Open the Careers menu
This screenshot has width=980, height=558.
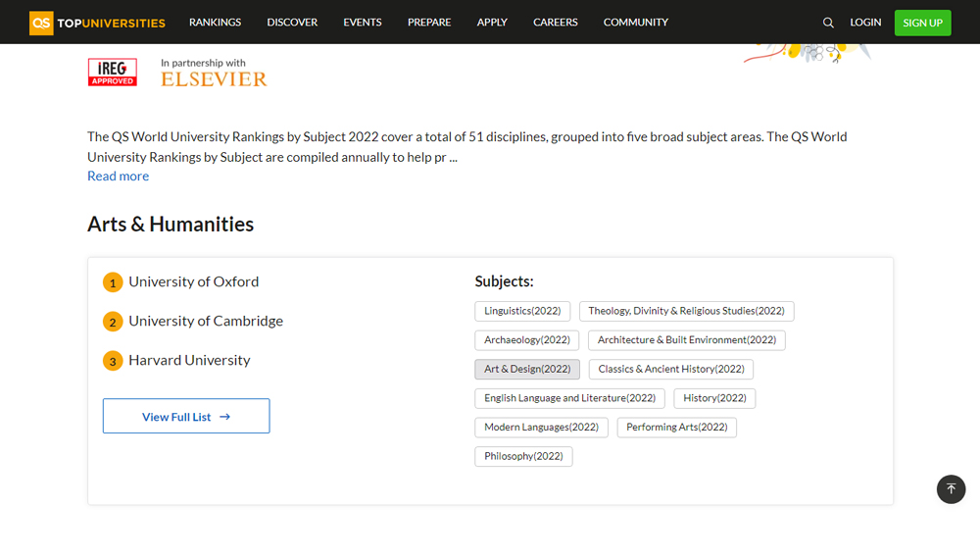pyautogui.click(x=555, y=23)
